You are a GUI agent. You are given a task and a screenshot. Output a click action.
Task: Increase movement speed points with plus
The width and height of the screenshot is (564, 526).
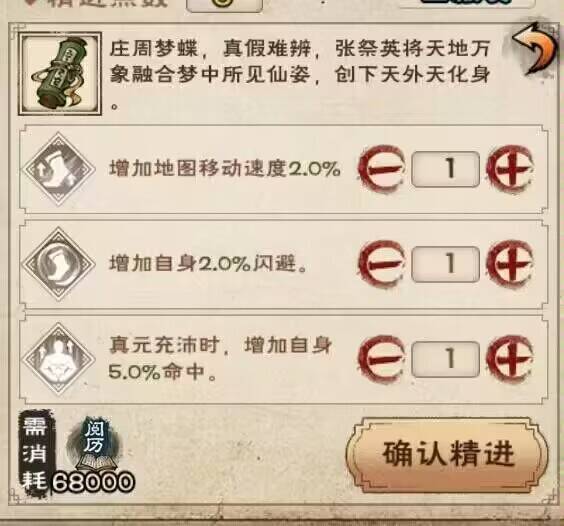(x=510, y=168)
